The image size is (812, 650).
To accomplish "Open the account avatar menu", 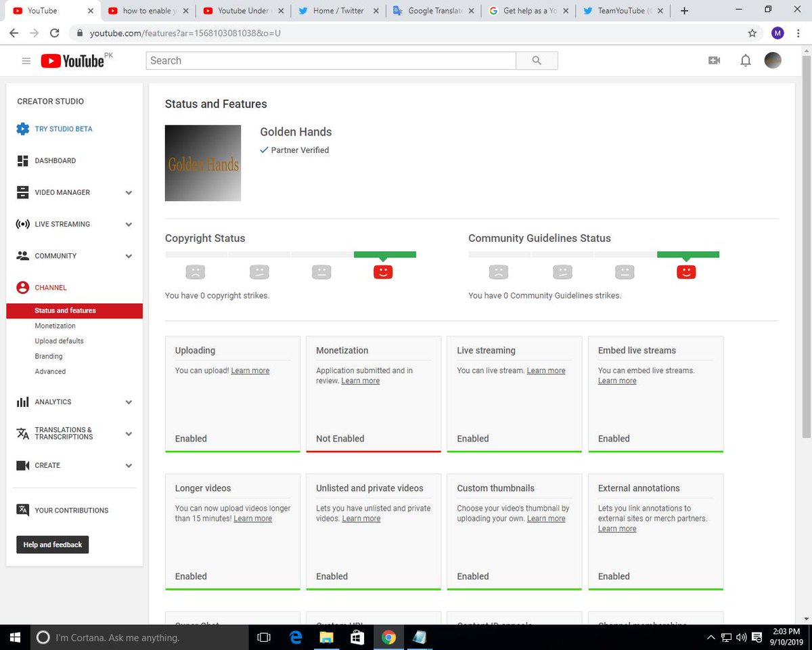I will click(773, 60).
